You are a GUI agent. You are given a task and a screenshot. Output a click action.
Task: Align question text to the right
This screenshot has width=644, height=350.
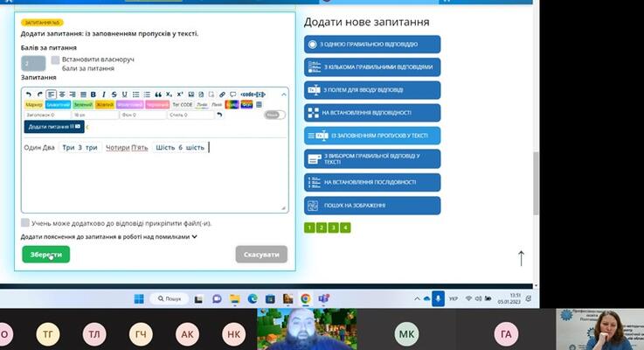(73, 94)
